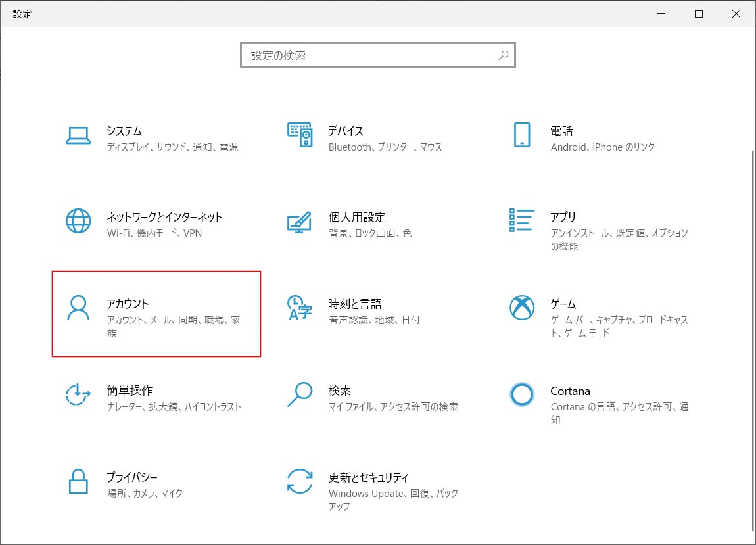Maximize the 設定 window
756x545 pixels.
click(699, 14)
